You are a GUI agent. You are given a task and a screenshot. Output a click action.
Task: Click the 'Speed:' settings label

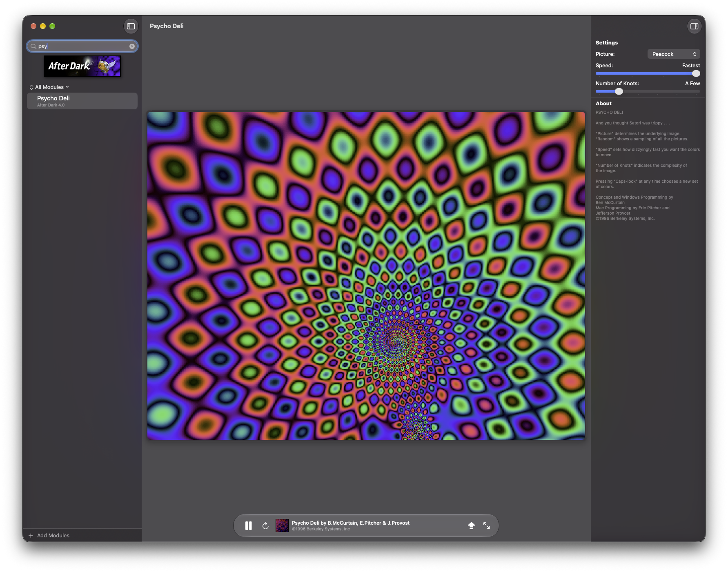coord(604,65)
